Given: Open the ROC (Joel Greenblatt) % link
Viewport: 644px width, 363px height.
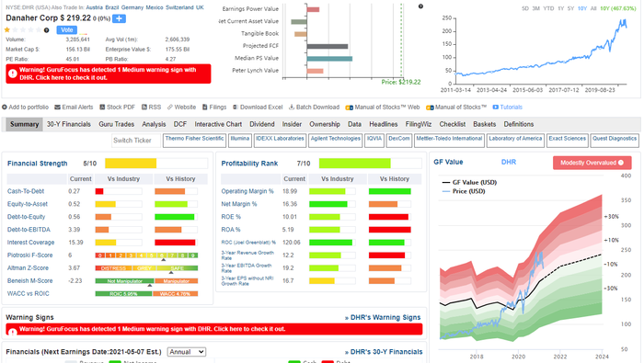Looking at the screenshot, I should coord(248,243).
